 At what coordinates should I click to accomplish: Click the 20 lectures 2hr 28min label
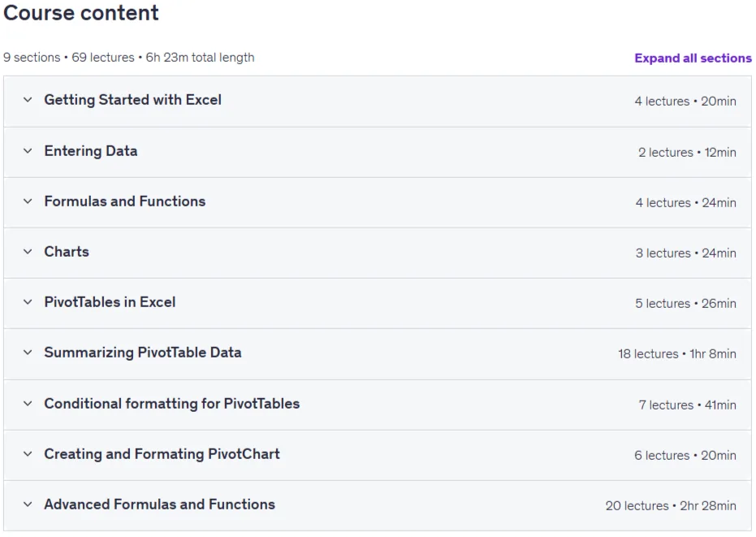(x=671, y=505)
